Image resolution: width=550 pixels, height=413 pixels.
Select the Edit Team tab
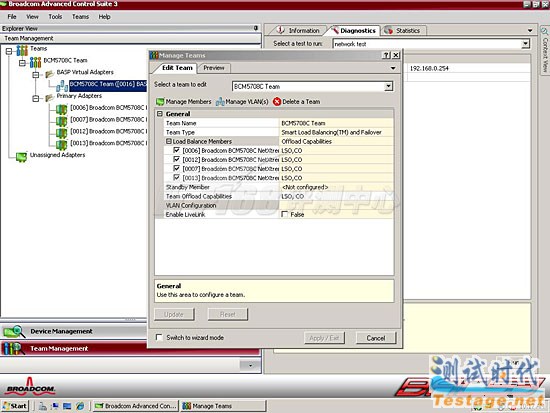177,68
